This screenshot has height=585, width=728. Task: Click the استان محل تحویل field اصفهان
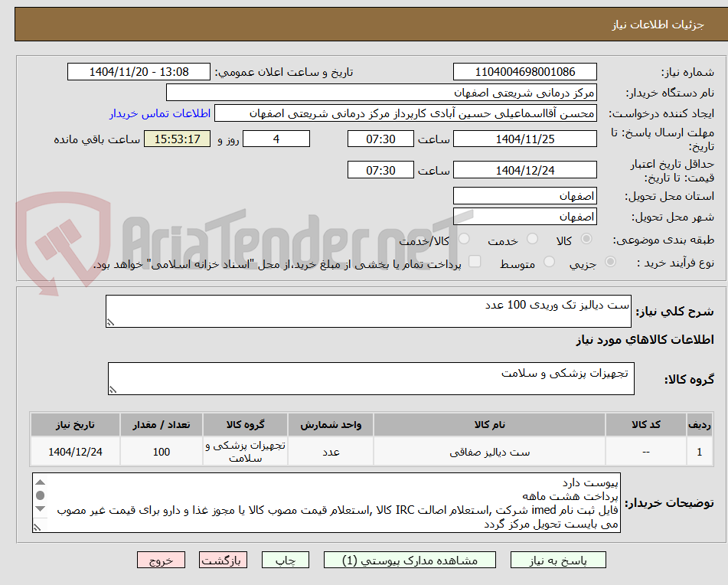(524, 196)
